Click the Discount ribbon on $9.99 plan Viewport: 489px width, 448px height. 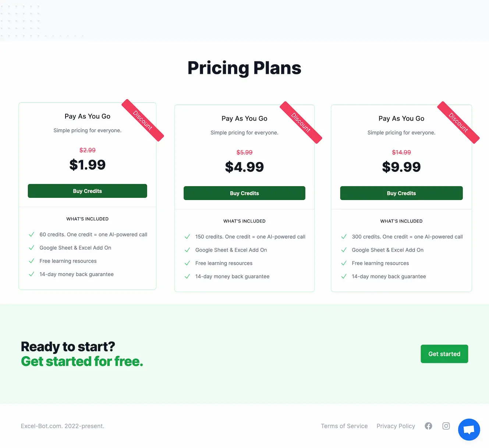tap(458, 122)
